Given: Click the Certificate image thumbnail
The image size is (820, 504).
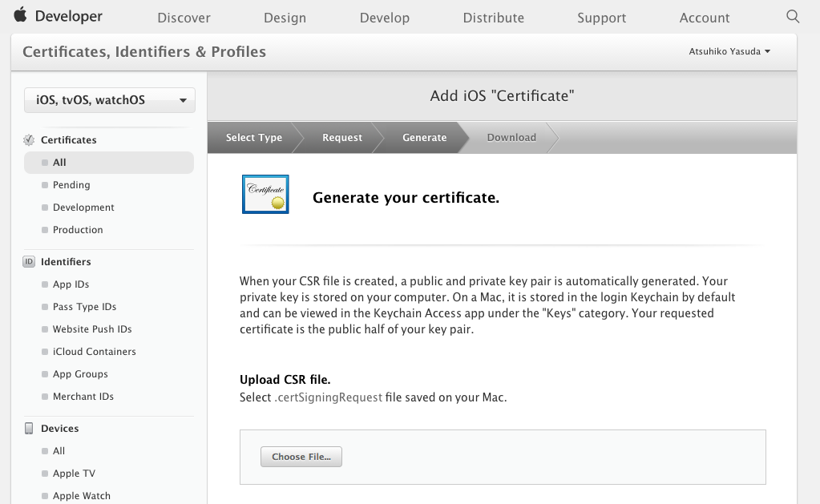Looking at the screenshot, I should click(x=265, y=195).
